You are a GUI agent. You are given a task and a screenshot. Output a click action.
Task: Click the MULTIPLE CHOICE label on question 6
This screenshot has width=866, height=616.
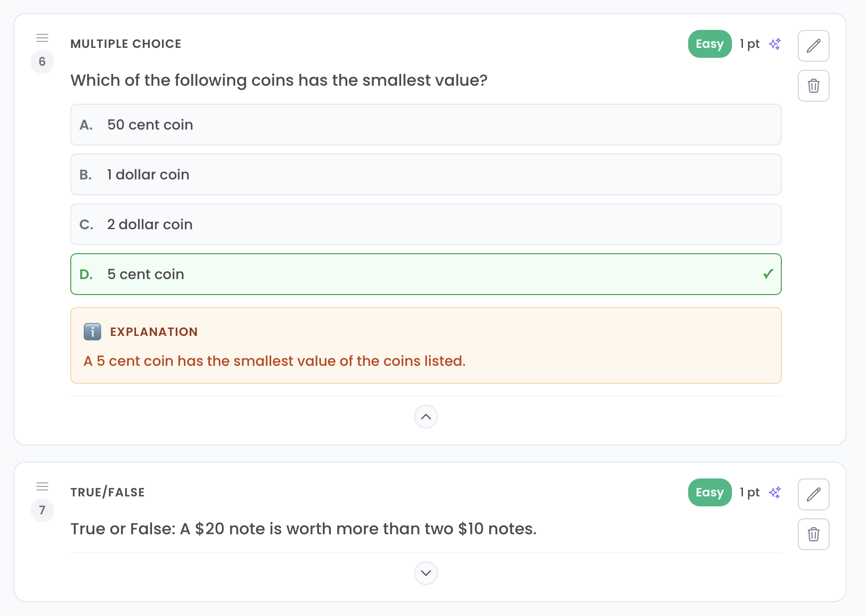pyautogui.click(x=126, y=44)
